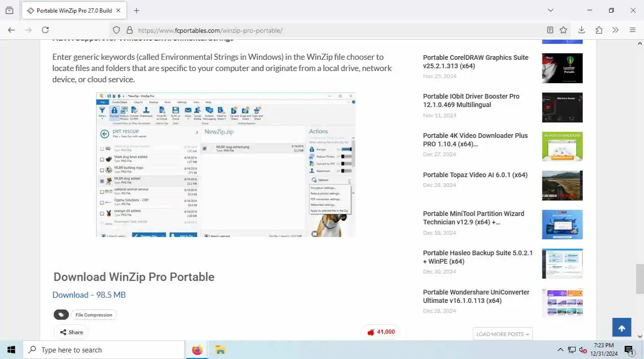
Task: Click the Share button
Action: point(71,332)
